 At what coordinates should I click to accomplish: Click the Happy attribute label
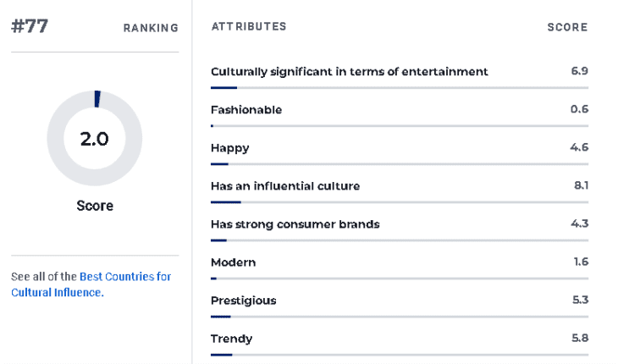pos(229,148)
